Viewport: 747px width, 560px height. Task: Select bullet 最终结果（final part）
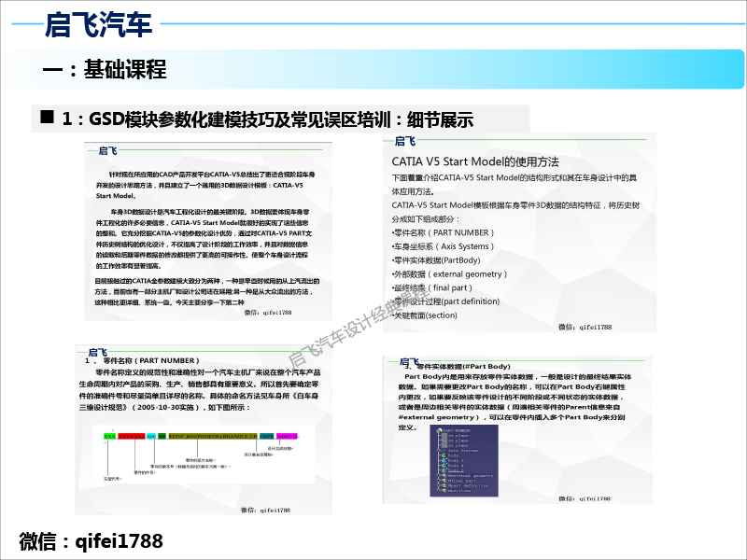coord(431,288)
